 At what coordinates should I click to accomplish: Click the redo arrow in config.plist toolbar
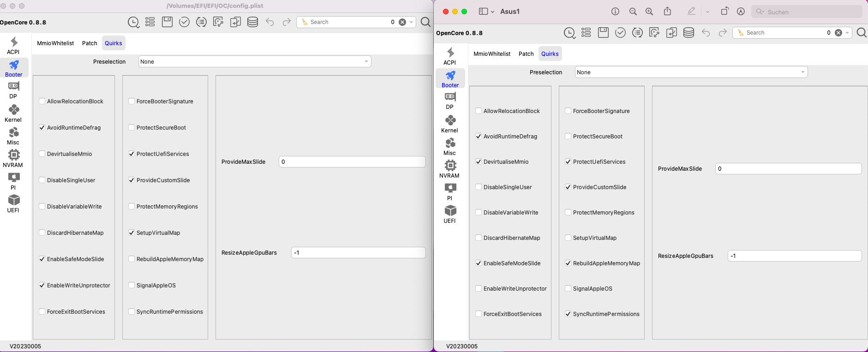(x=287, y=22)
